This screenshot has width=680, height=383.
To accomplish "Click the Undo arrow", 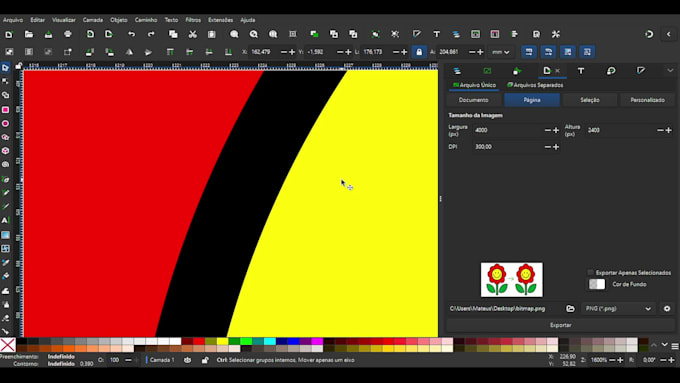I will click(x=131, y=34).
